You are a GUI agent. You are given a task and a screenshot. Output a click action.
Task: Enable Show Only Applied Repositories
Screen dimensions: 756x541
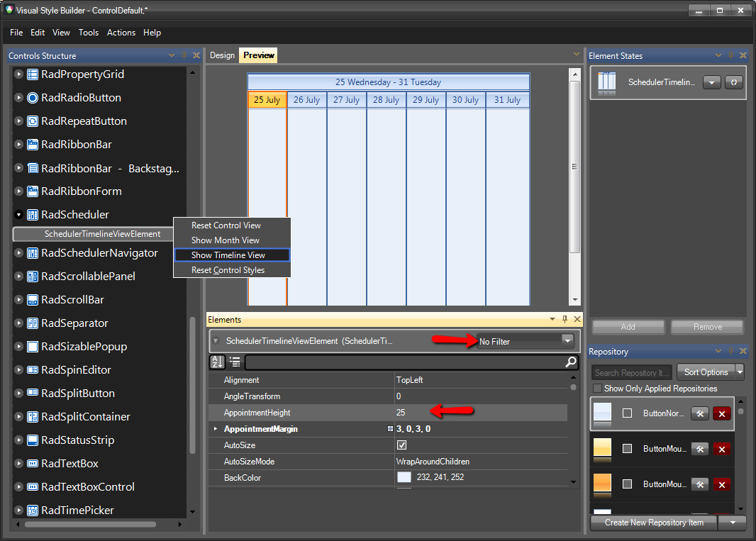click(x=597, y=389)
